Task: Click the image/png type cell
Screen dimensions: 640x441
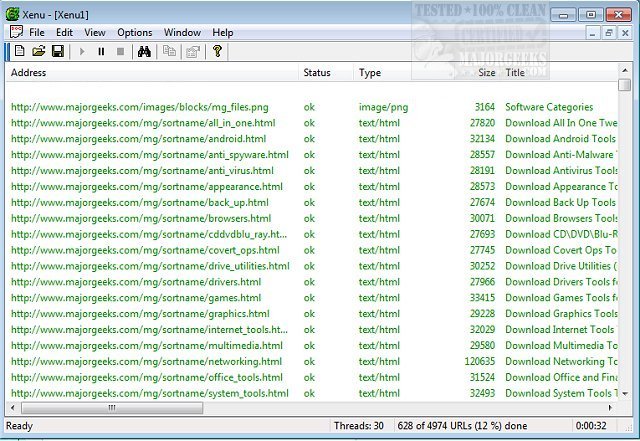Action: click(x=383, y=107)
